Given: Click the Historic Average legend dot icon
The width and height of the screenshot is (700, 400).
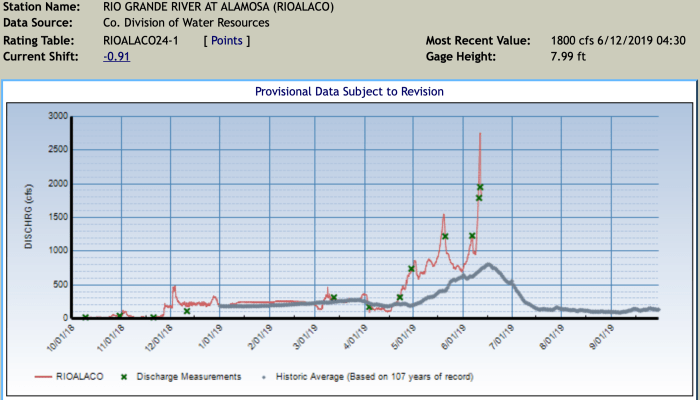Looking at the screenshot, I should (263, 377).
